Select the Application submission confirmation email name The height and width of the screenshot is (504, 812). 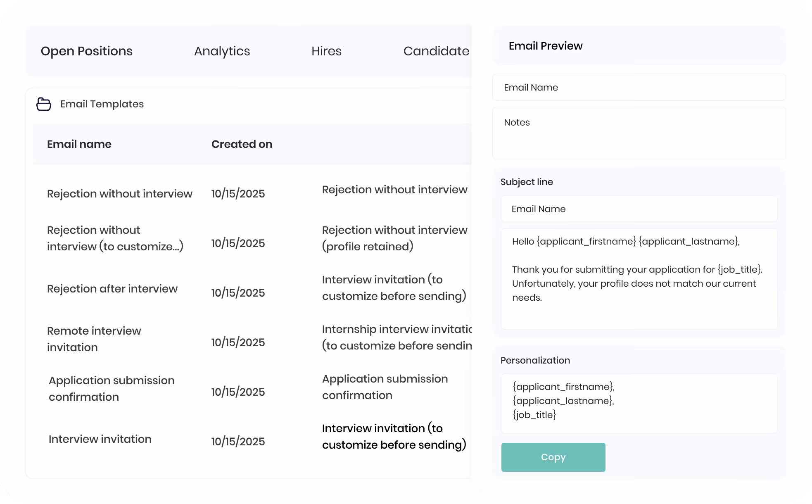point(112,389)
